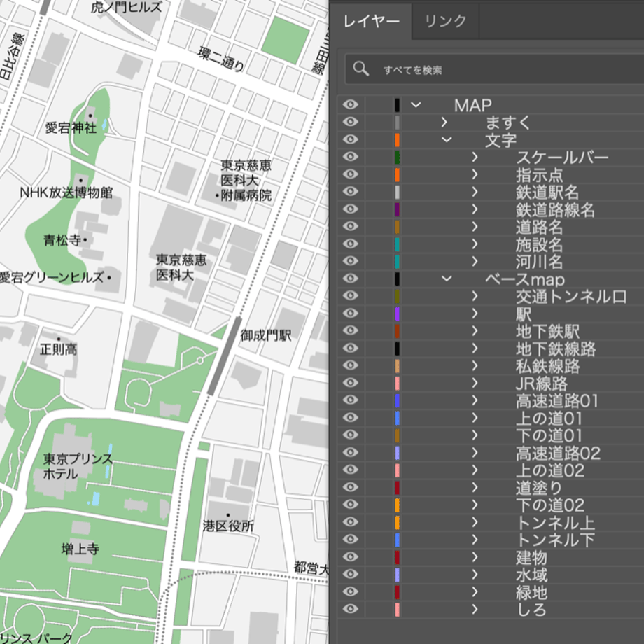Select the 河川名 layer name
Image resolution: width=644 pixels, height=644 pixels.
tap(539, 262)
